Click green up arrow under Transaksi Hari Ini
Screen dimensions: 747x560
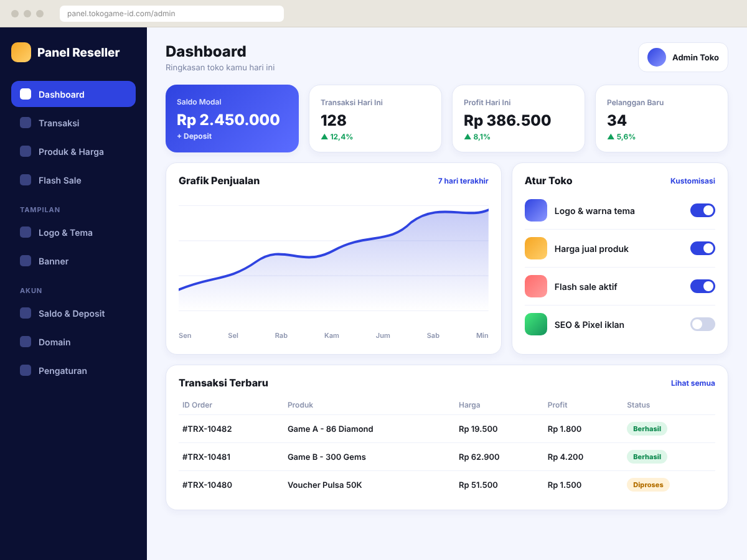coord(324,137)
